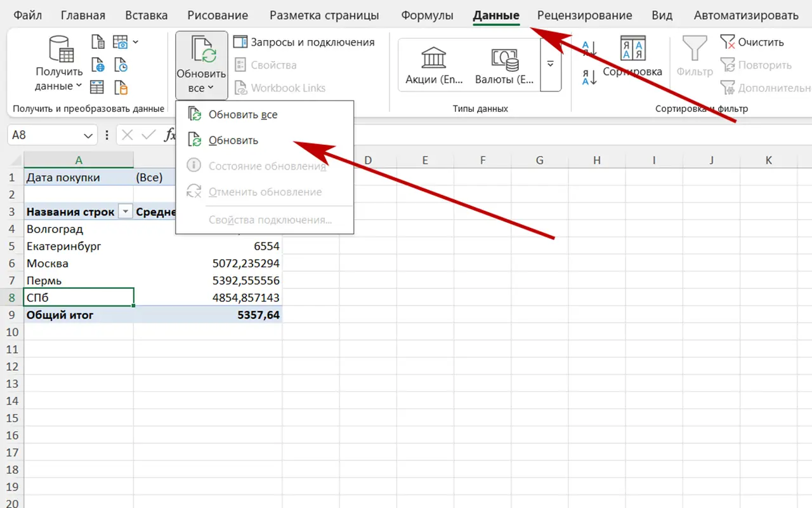Open the Сортировка dialog

(x=632, y=57)
